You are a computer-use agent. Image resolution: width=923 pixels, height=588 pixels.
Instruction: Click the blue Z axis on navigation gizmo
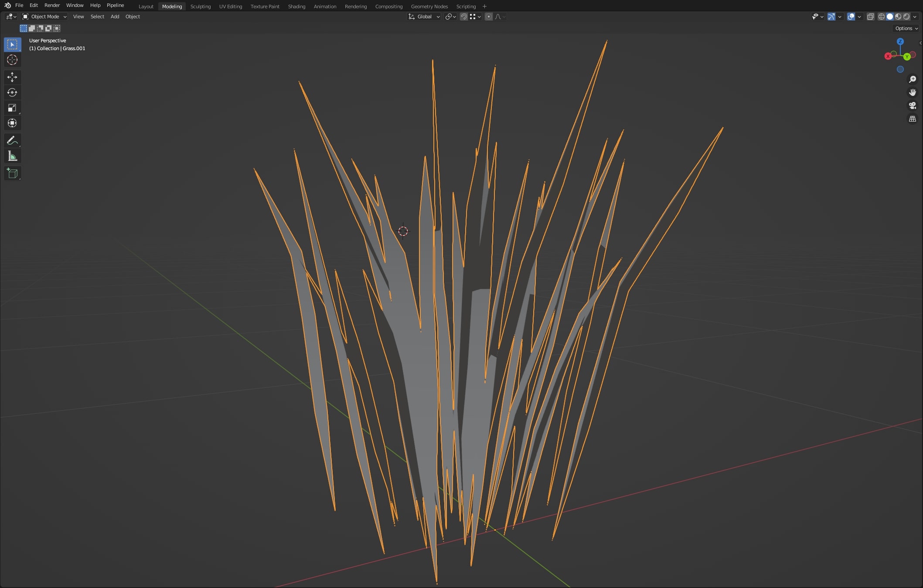(900, 41)
